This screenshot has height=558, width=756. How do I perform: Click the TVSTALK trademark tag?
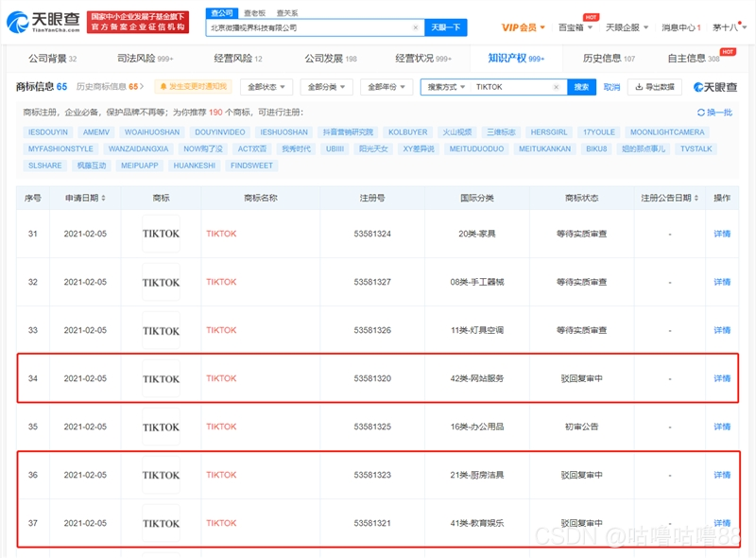(696, 148)
